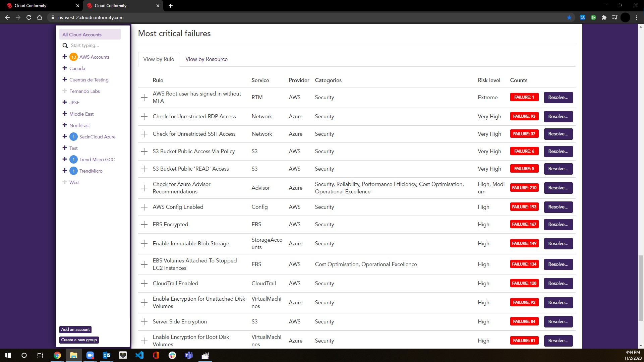Resolve the Server Side Encryption failures
This screenshot has height=362, width=644.
(x=558, y=322)
